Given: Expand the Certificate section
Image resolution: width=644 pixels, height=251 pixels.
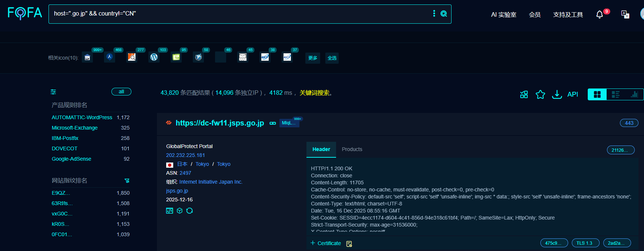Looking at the screenshot, I should point(326,243).
